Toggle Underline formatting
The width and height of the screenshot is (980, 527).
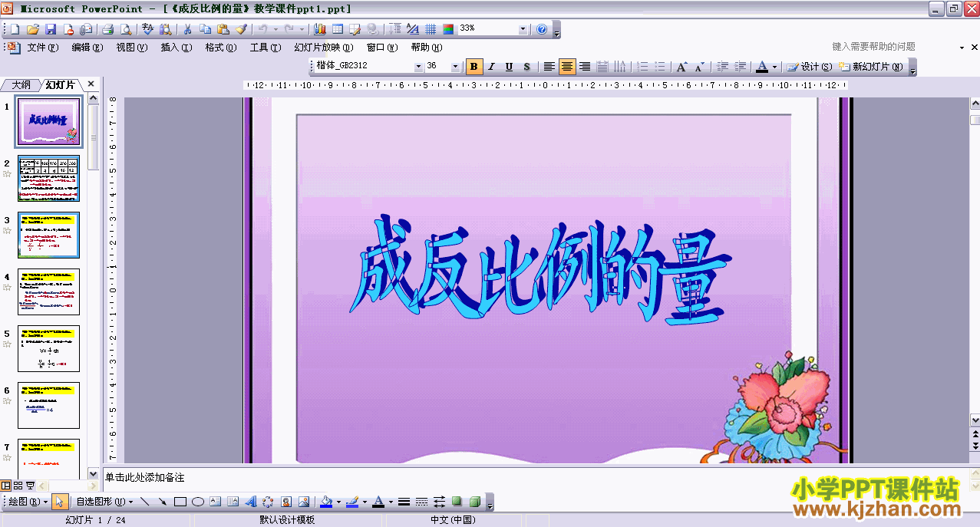[510, 67]
